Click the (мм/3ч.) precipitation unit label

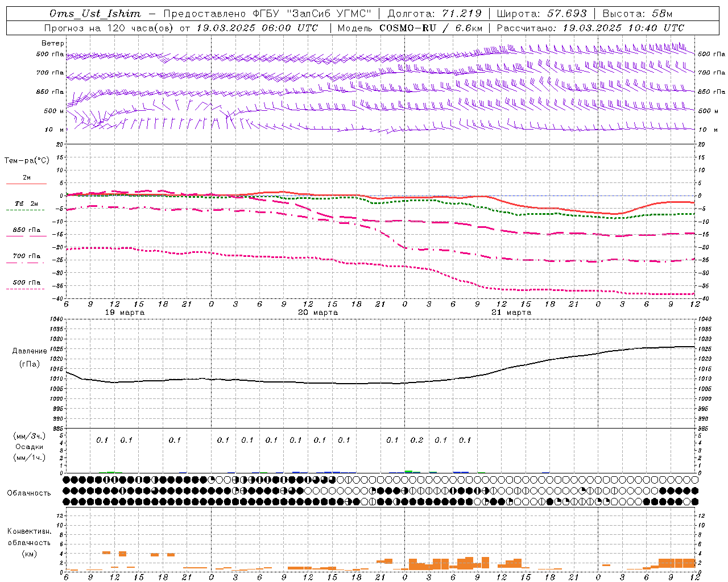click(x=30, y=436)
